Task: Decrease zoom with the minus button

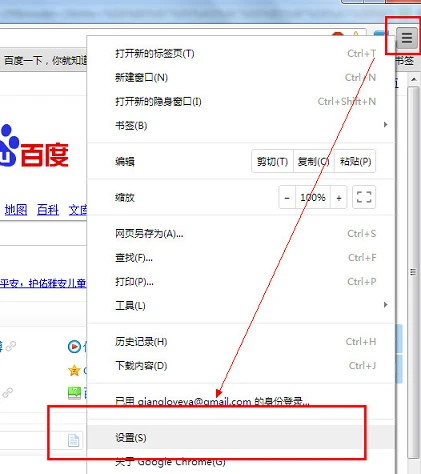Action: tap(287, 198)
